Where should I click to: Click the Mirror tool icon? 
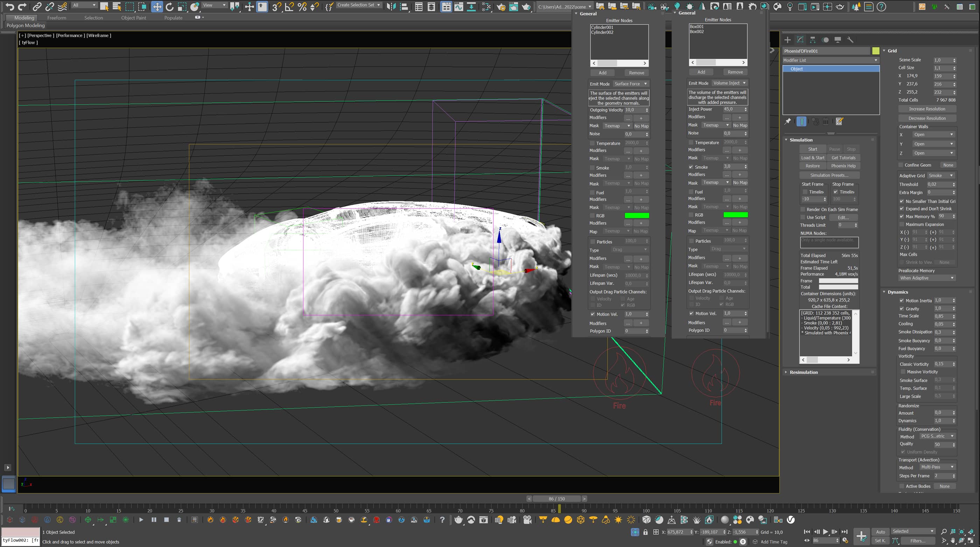tap(391, 6)
